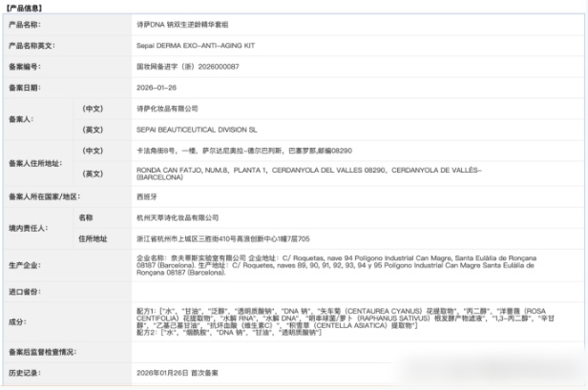Click the manufacturer details with Santa Eulàlia de Ronçana
Image resolution: width=588 pixels, height=390 pixels.
(x=336, y=265)
